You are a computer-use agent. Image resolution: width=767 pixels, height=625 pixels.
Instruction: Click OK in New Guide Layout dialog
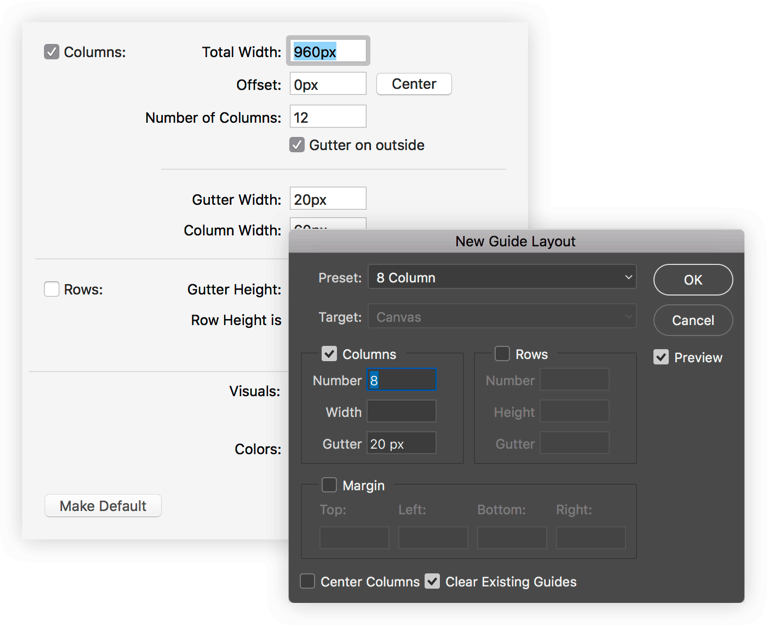[693, 280]
